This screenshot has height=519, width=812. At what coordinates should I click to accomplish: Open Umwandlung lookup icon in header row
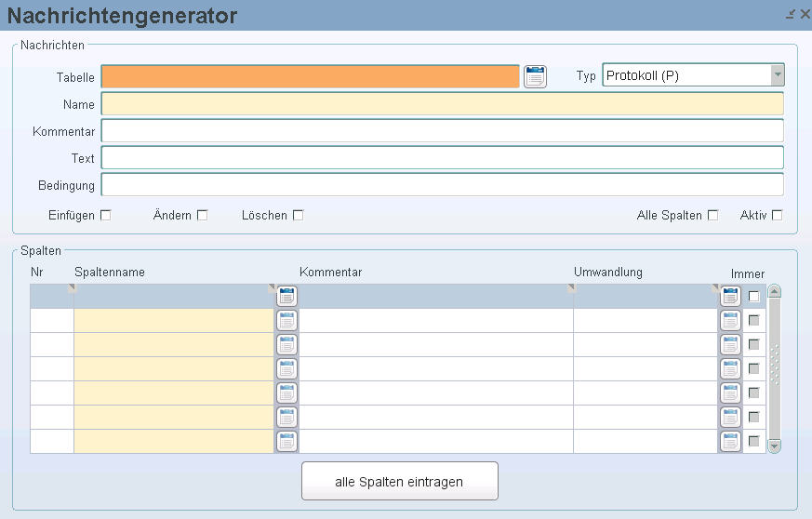[730, 297]
